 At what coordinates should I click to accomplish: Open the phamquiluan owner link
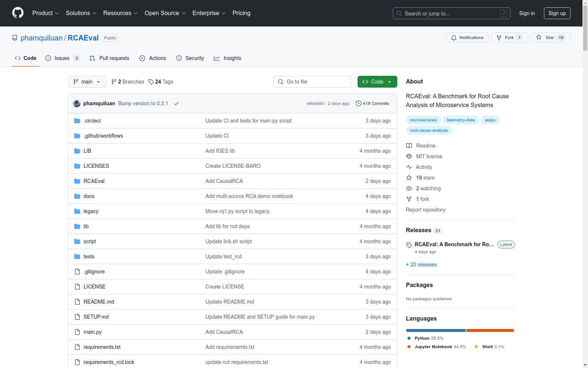42,38
